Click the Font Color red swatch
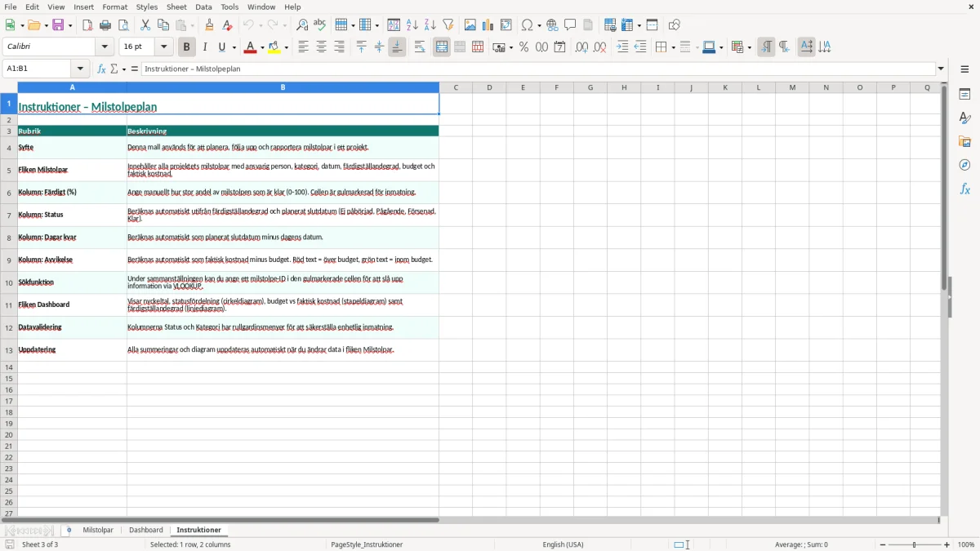This screenshot has height=551, width=980. point(251,47)
